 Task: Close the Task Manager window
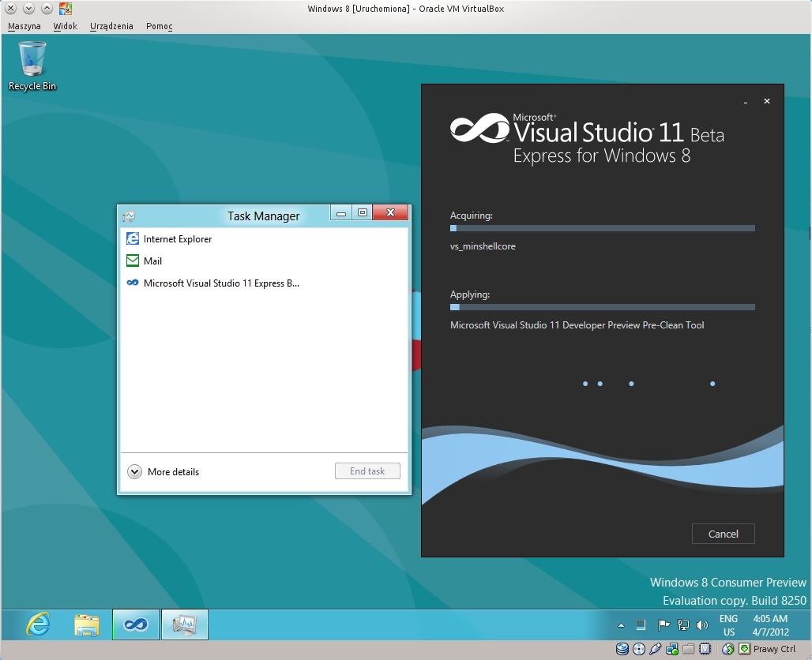390,212
